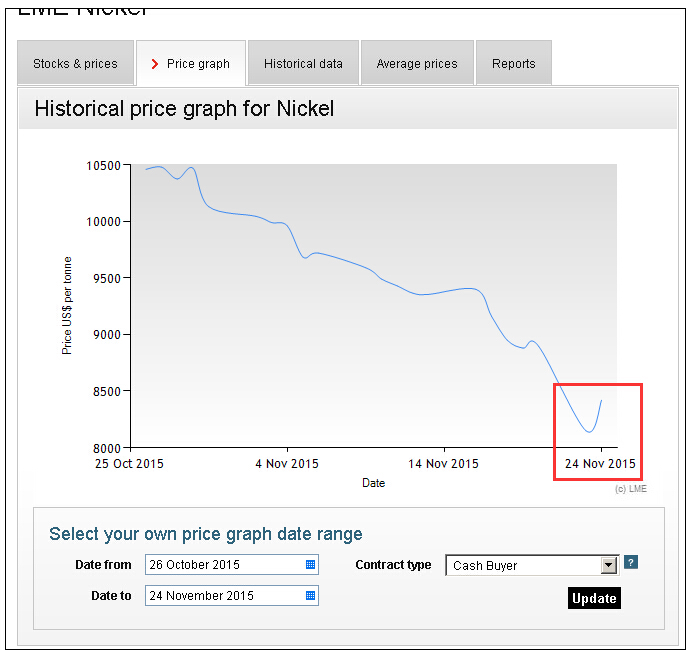Click the Date from input field
Viewport: 691px width, 650px height.
coord(224,565)
